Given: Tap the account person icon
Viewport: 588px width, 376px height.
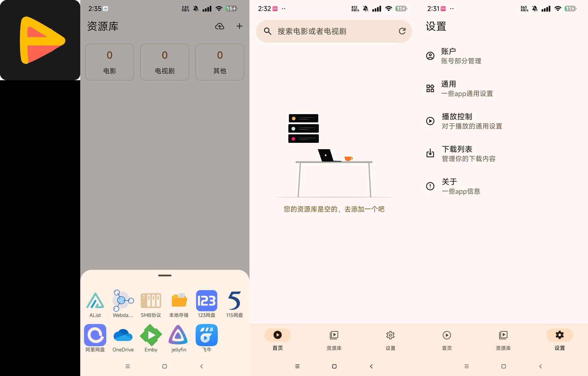Looking at the screenshot, I should click(430, 56).
